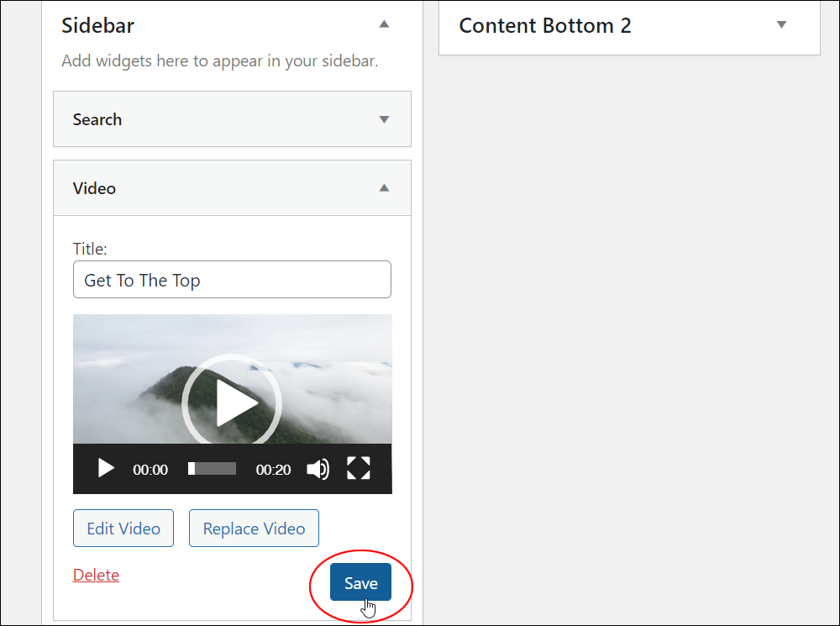Play the video using the large overlay button
The width and height of the screenshot is (840, 626).
[232, 402]
